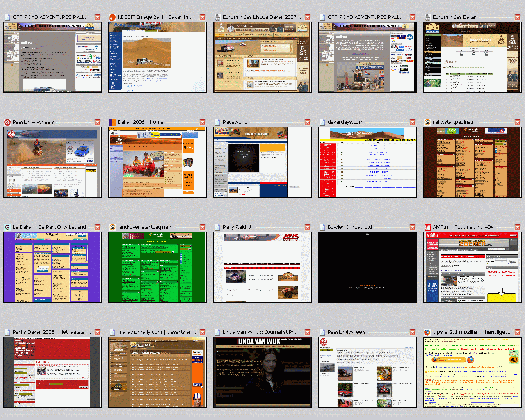Close the 'Euromilhões Dakar' tab

point(518,17)
